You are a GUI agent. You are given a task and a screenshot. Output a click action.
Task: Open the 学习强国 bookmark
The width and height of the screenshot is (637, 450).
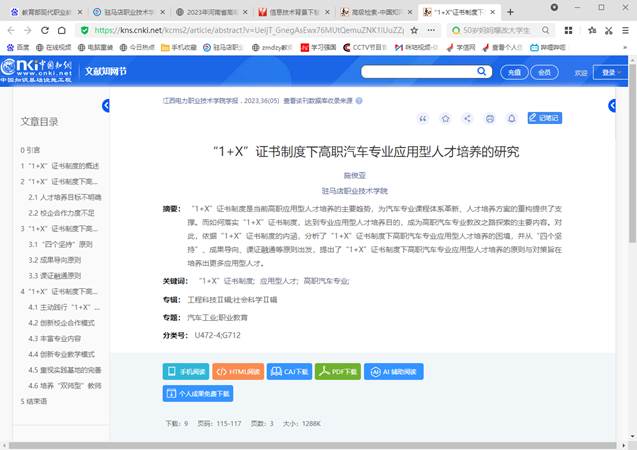point(318,48)
